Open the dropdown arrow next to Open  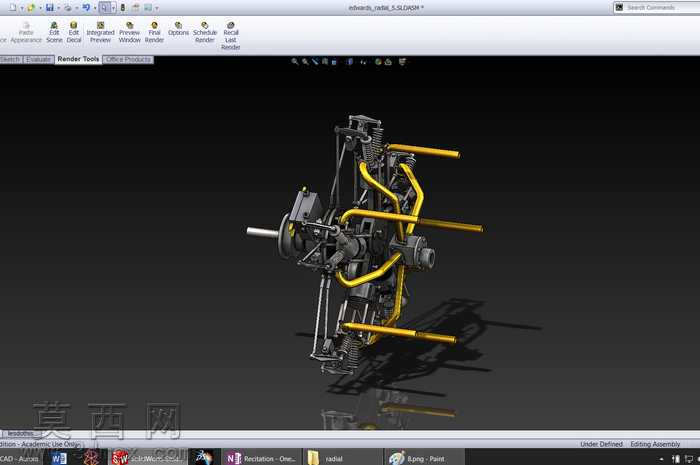pos(40,8)
